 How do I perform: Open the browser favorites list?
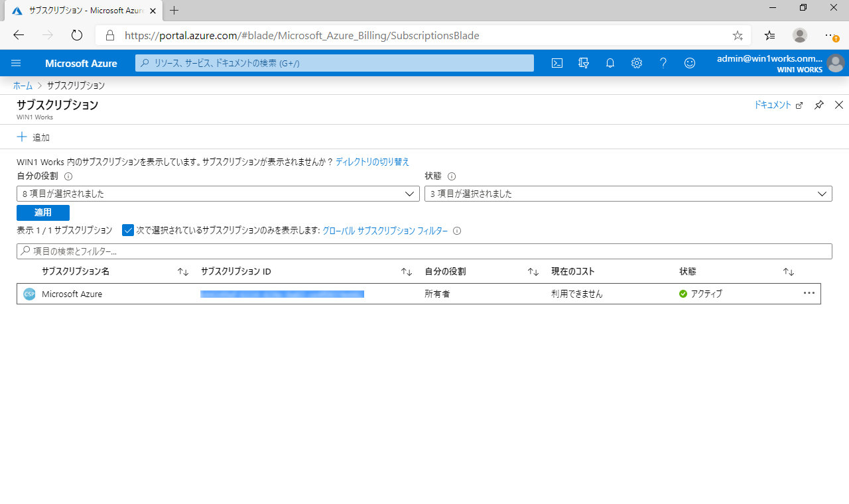tap(769, 35)
